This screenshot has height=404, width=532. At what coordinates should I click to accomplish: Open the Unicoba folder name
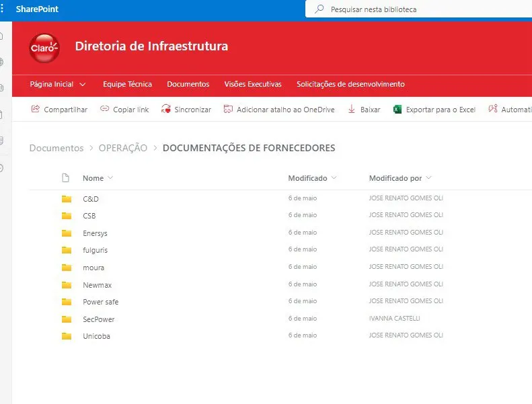(x=96, y=336)
